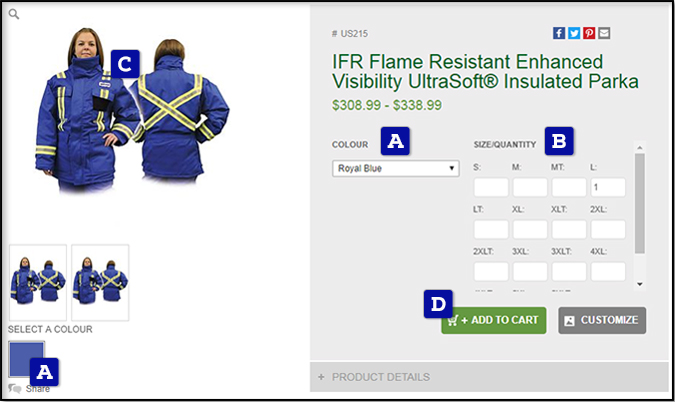This screenshot has width=675, height=402.
Task: Open the Royal Blue colour dropdown
Action: [396, 168]
